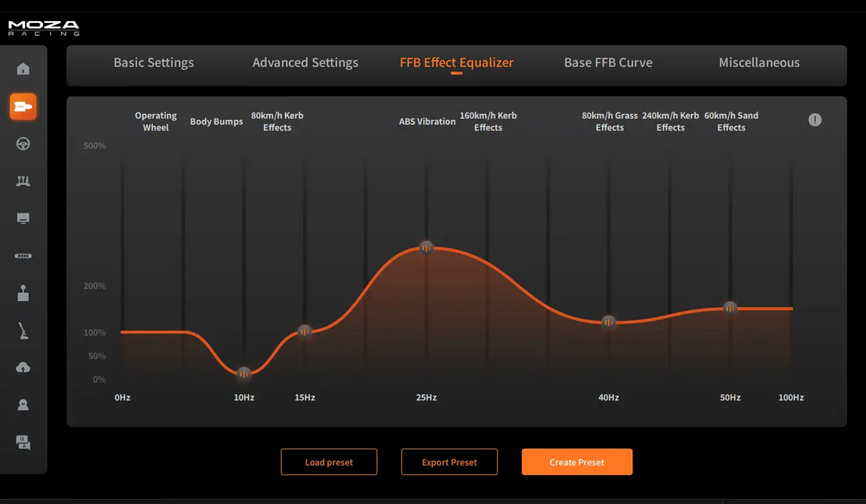Open the cloud upload icon
The image size is (866, 504).
click(23, 367)
